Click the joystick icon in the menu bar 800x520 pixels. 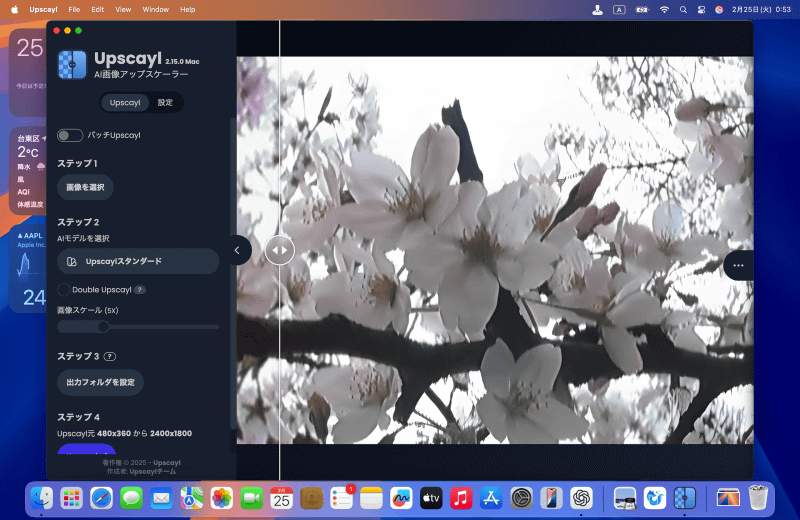(x=597, y=10)
